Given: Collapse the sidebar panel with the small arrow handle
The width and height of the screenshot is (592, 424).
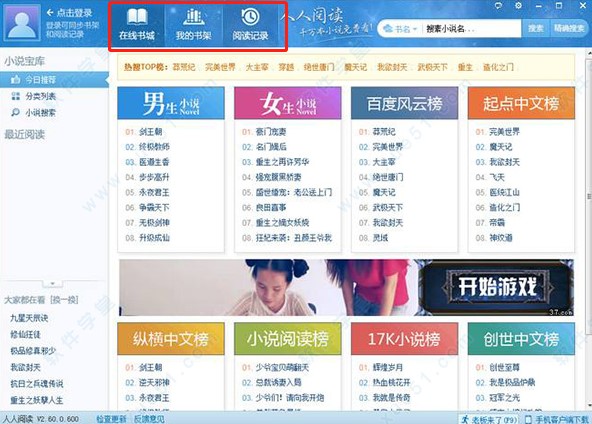Looking at the screenshot, I should pyautogui.click(x=52, y=284).
